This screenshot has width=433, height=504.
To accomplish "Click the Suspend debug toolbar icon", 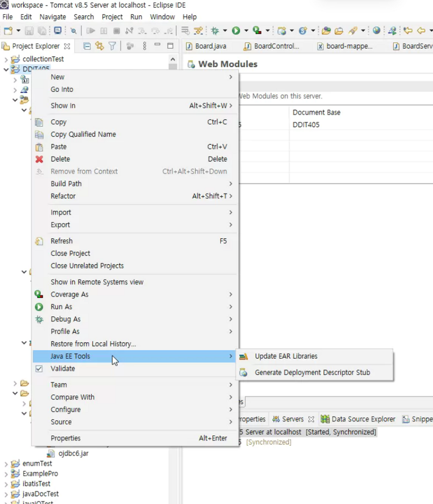I will click(x=104, y=31).
